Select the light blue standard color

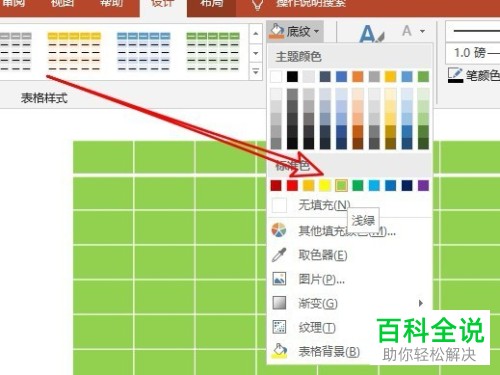374,185
